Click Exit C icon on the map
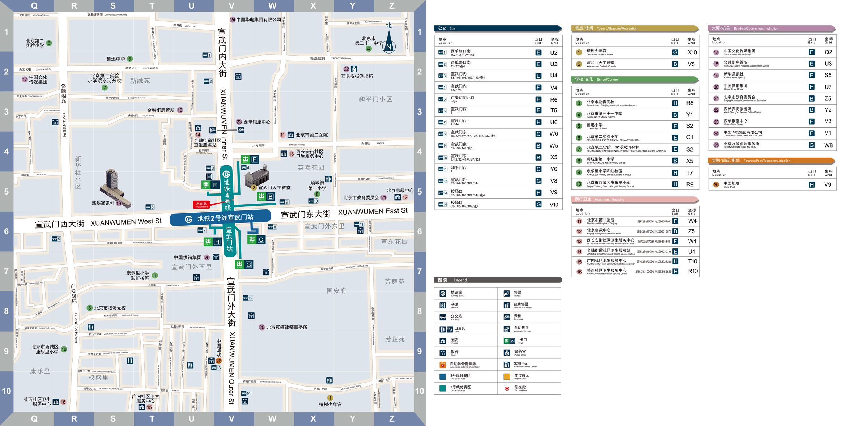 [256, 240]
